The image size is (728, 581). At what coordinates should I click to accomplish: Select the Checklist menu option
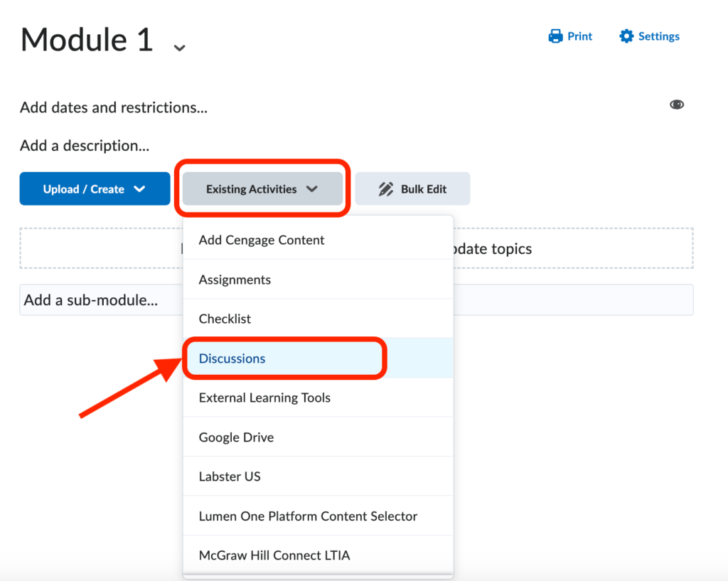[x=225, y=319]
